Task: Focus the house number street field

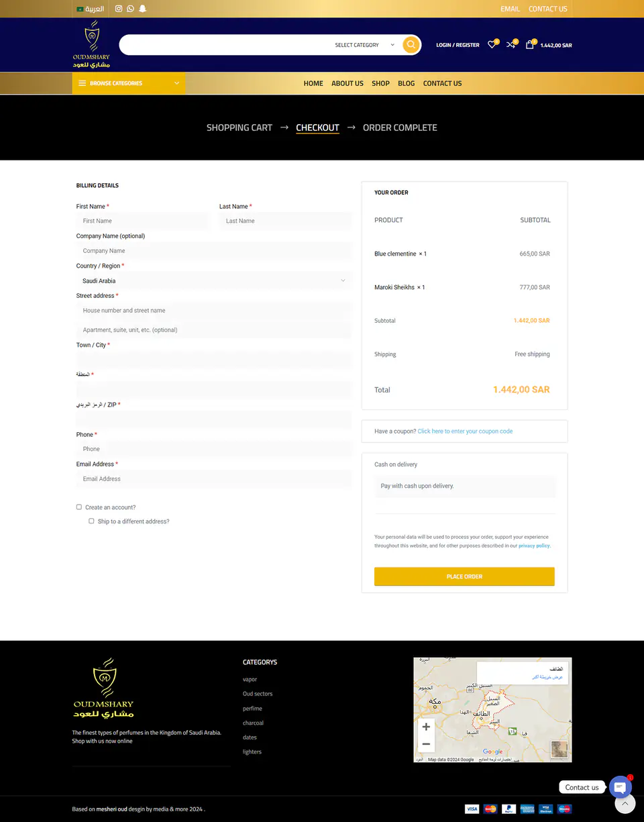Action: tap(214, 311)
